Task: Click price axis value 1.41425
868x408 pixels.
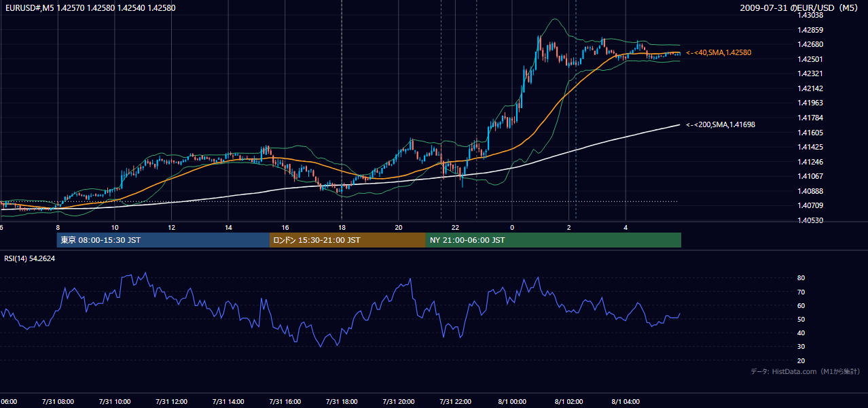Action: [810, 147]
